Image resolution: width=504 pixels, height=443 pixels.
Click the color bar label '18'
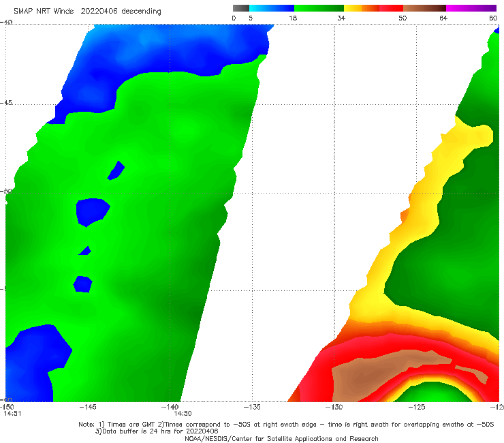tap(293, 18)
